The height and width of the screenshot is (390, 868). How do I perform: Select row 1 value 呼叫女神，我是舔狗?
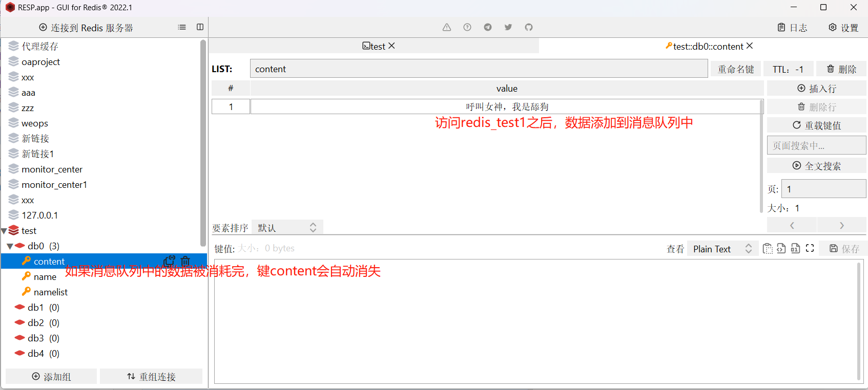(507, 106)
